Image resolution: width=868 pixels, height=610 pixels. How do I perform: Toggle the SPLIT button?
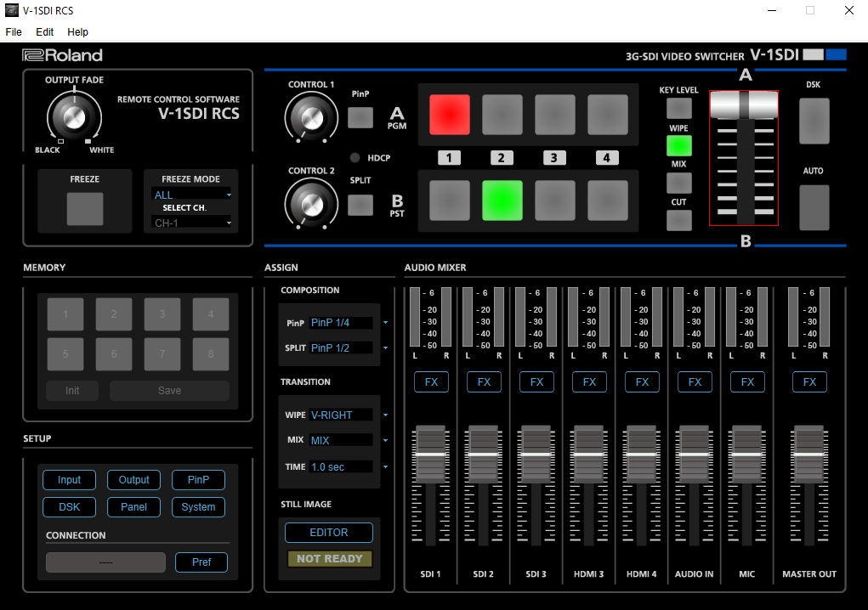[360, 206]
